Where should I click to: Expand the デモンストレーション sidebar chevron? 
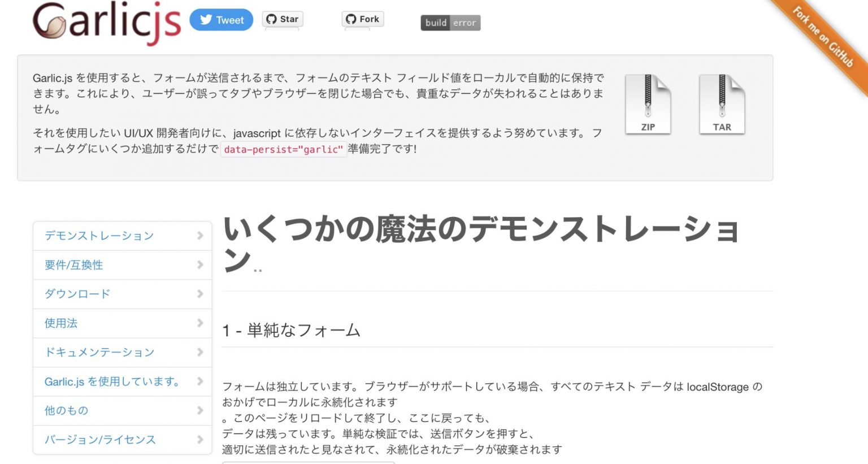[200, 236]
